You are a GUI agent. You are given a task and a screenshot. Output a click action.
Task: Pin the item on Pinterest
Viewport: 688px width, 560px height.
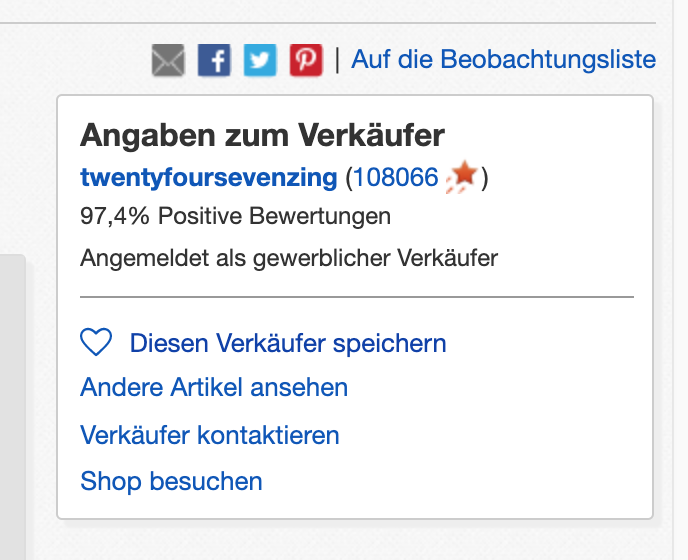tap(306, 60)
